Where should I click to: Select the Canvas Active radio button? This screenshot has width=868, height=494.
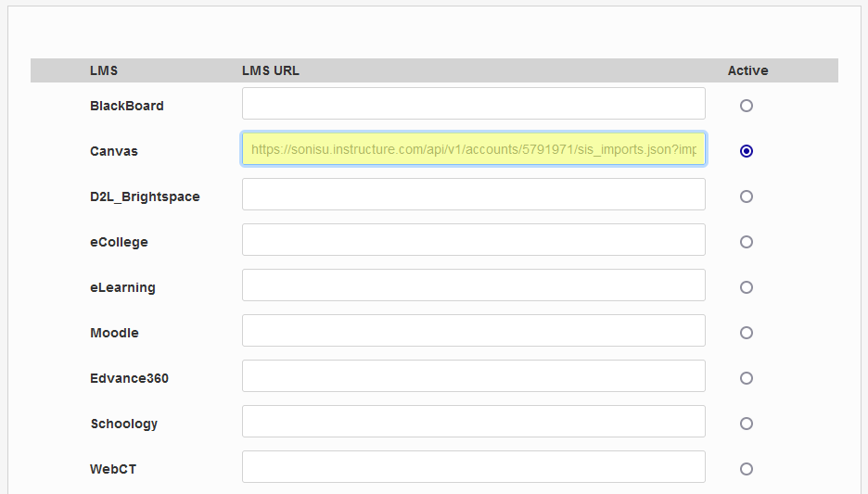pos(747,151)
